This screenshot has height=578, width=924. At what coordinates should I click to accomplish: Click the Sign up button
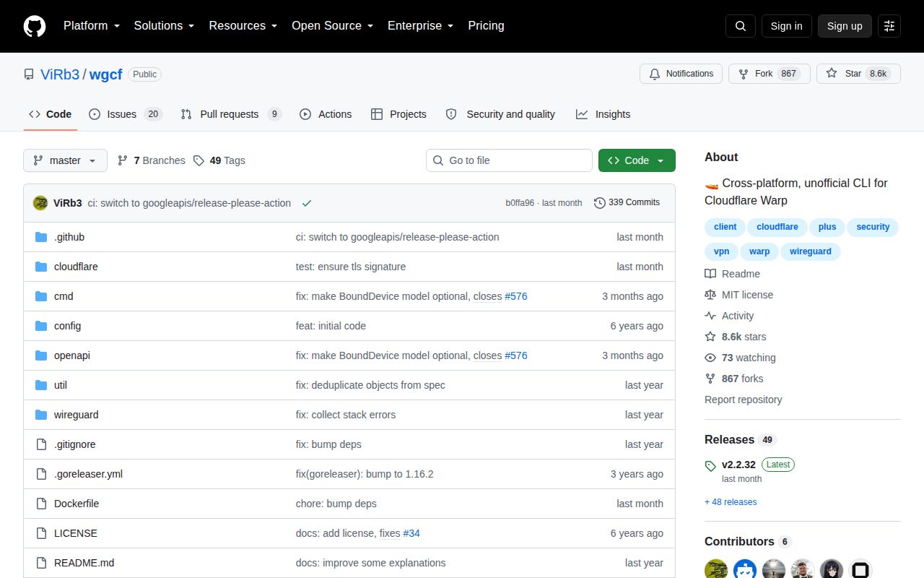pyautogui.click(x=845, y=26)
